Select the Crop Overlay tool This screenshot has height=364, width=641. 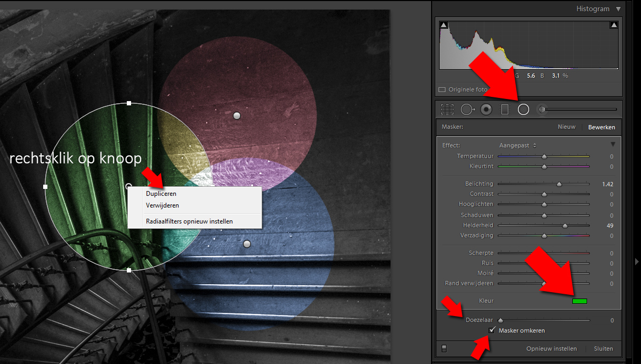click(447, 110)
